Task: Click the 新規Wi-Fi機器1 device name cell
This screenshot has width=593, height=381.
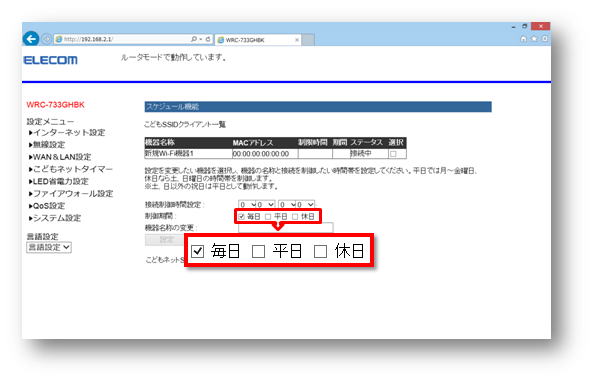Action: pos(188,154)
